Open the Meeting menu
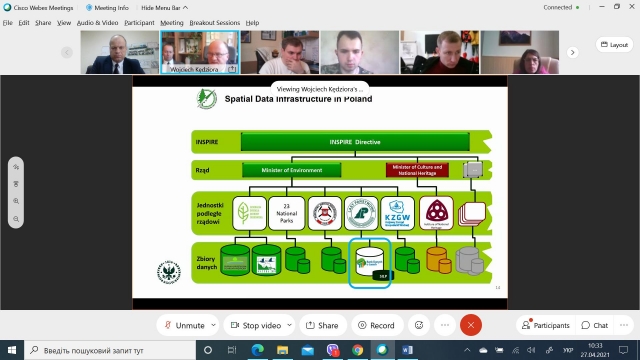The height and width of the screenshot is (360, 640). (x=171, y=23)
